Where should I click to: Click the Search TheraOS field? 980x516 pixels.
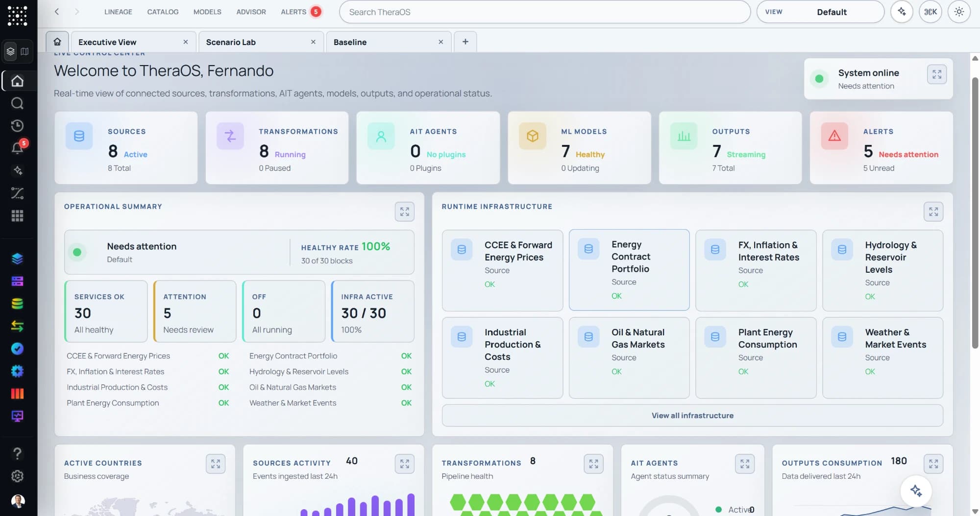(x=544, y=12)
